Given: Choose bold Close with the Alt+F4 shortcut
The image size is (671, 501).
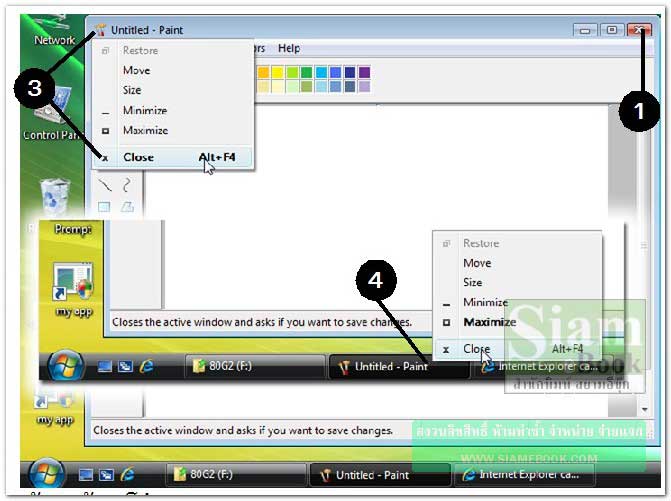Looking at the screenshot, I should [x=172, y=157].
